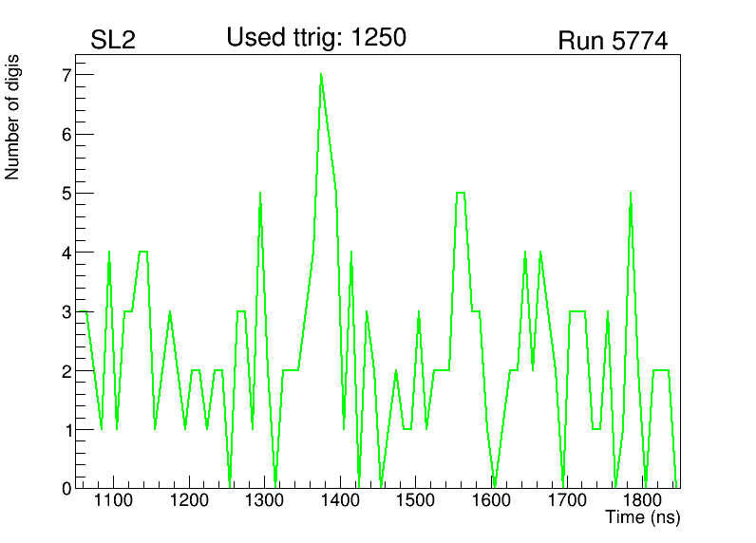Image resolution: width=756 pixels, height=543 pixels.
Task: Click the y-axis tick label 3
Action: click(66, 312)
